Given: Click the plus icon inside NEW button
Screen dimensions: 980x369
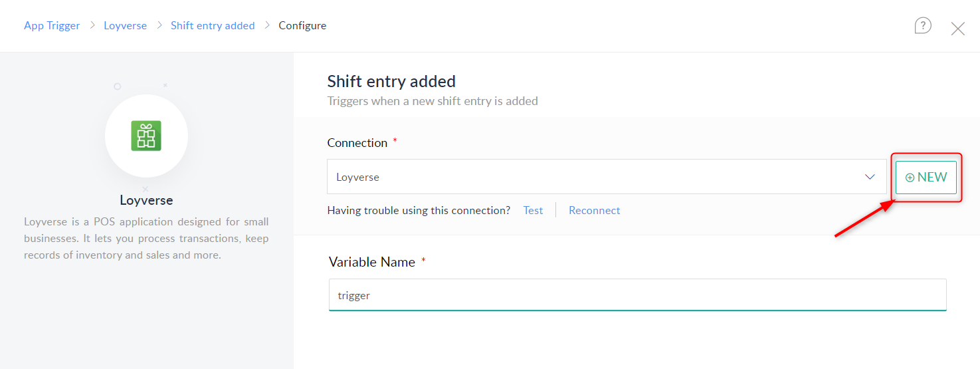Looking at the screenshot, I should coord(910,178).
